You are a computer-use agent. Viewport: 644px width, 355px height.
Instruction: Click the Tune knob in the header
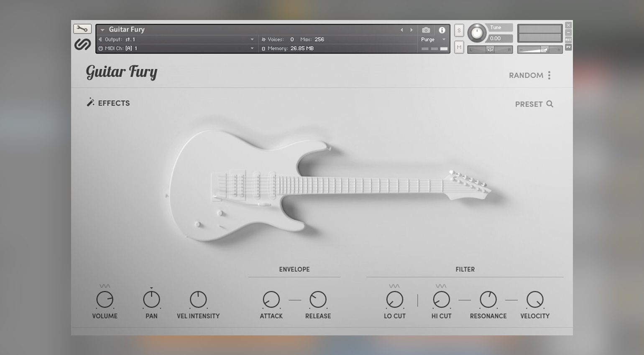(x=477, y=33)
